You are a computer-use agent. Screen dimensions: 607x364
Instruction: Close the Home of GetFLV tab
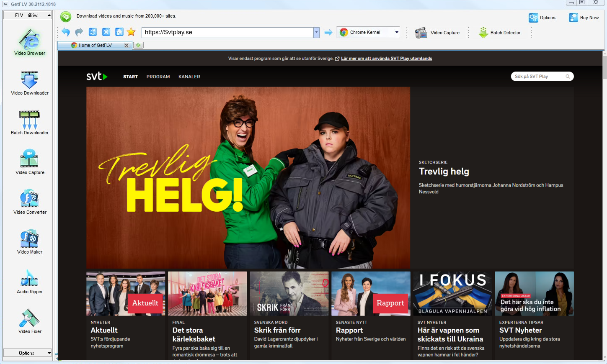[x=127, y=45]
